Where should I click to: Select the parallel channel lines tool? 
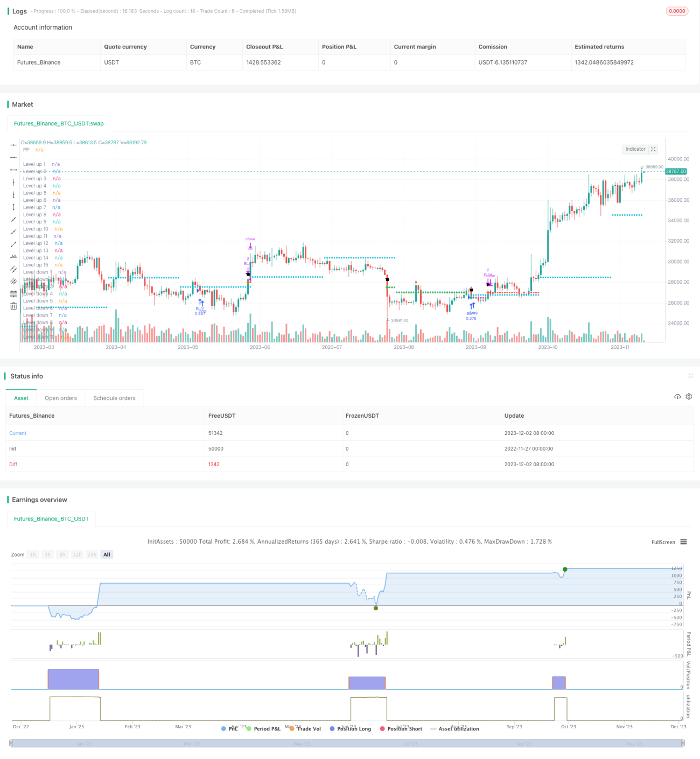pyautogui.click(x=13, y=269)
